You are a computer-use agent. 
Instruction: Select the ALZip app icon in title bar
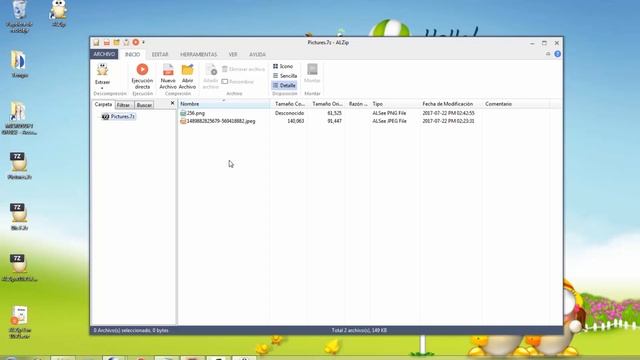pyautogui.click(x=96, y=42)
